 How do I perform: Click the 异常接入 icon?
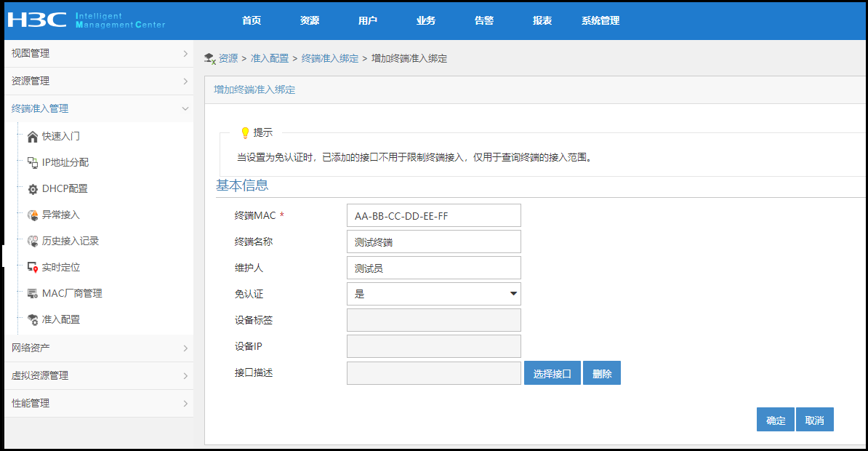[x=32, y=215]
